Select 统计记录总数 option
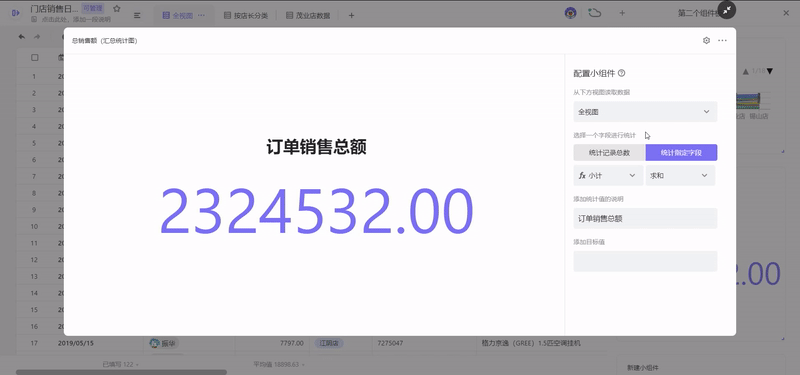The image size is (800, 375). (x=609, y=153)
